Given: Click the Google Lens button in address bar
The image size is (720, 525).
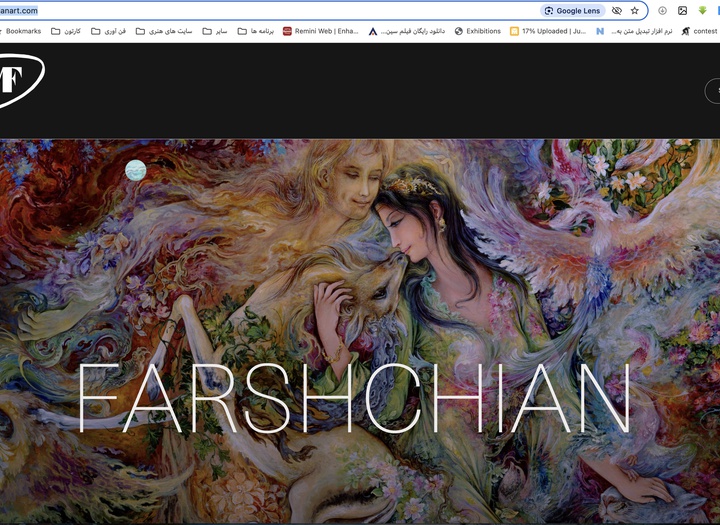Looking at the screenshot, I should pos(572,11).
